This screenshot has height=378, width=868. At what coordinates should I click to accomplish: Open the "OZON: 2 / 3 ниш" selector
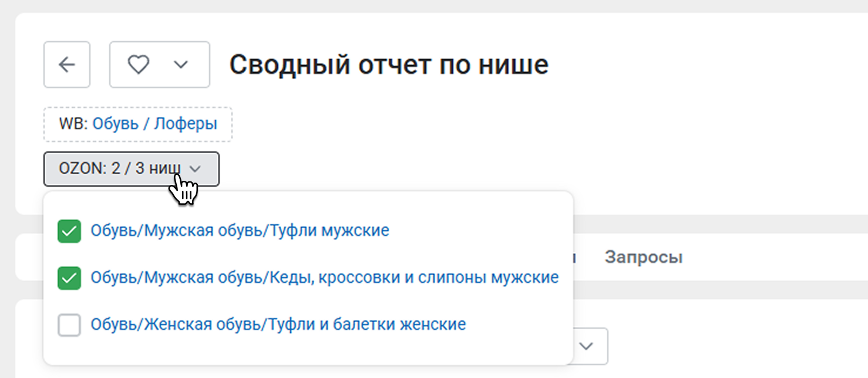(131, 169)
